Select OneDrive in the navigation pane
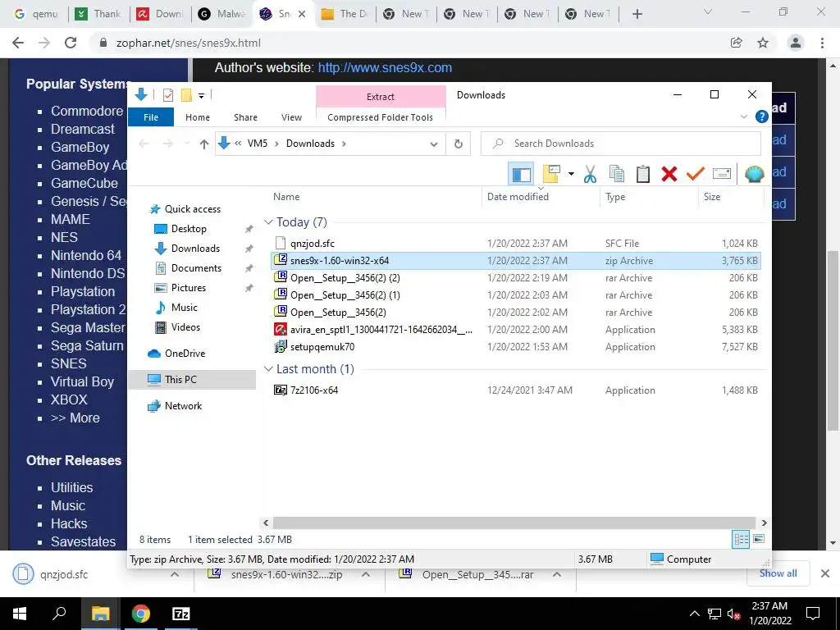The image size is (840, 630). point(185,354)
